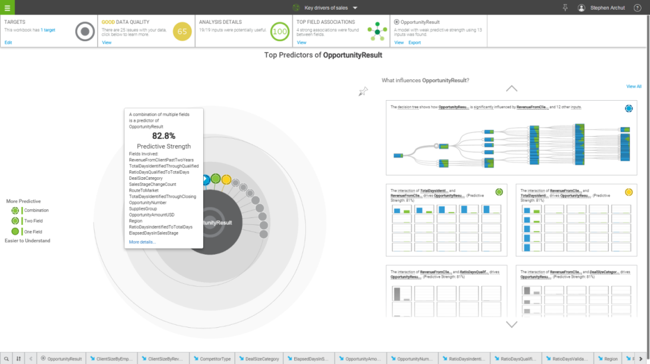Select the RatioDaysQualifi... field tab
The height and width of the screenshot is (364, 650).
tap(515, 359)
